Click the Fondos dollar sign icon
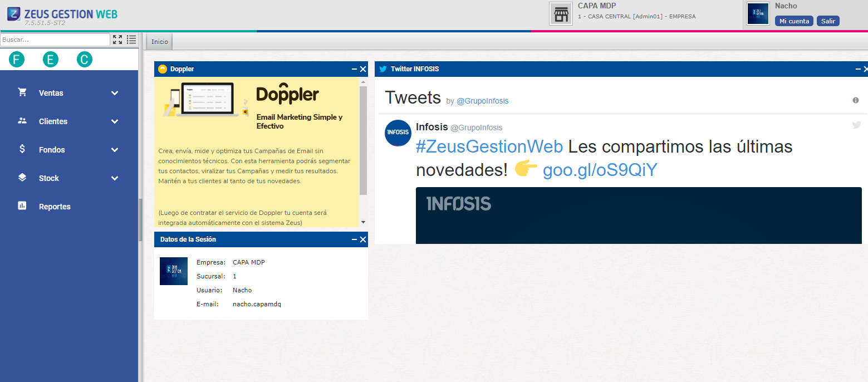 point(22,149)
